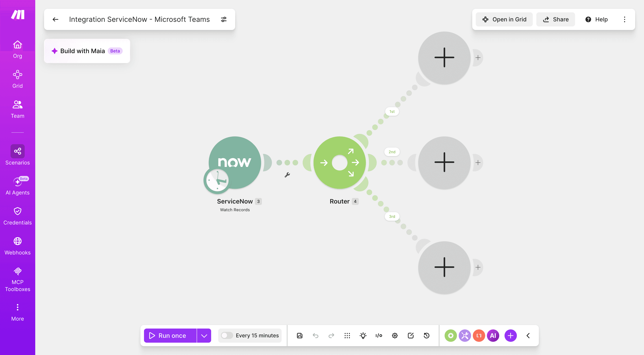
Task: Open scenario options sliders icon
Action: pyautogui.click(x=224, y=19)
